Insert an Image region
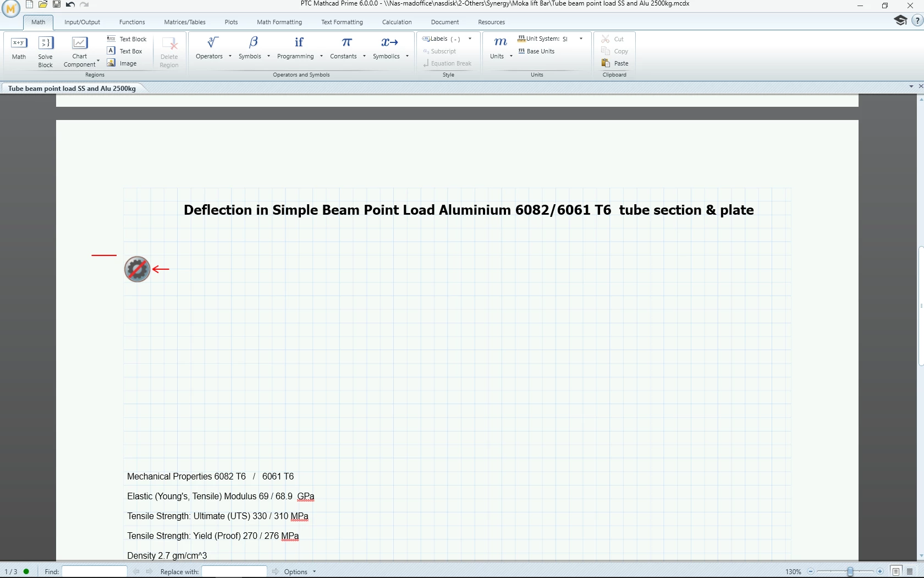 tap(122, 63)
